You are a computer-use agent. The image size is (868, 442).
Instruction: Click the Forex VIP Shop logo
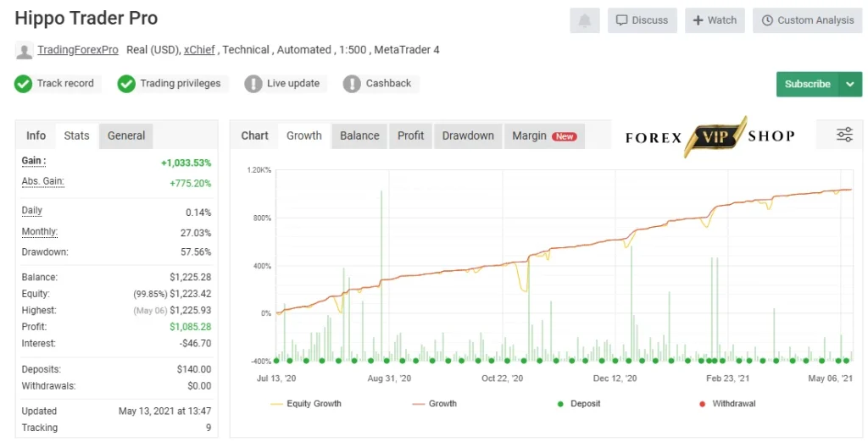(x=710, y=136)
